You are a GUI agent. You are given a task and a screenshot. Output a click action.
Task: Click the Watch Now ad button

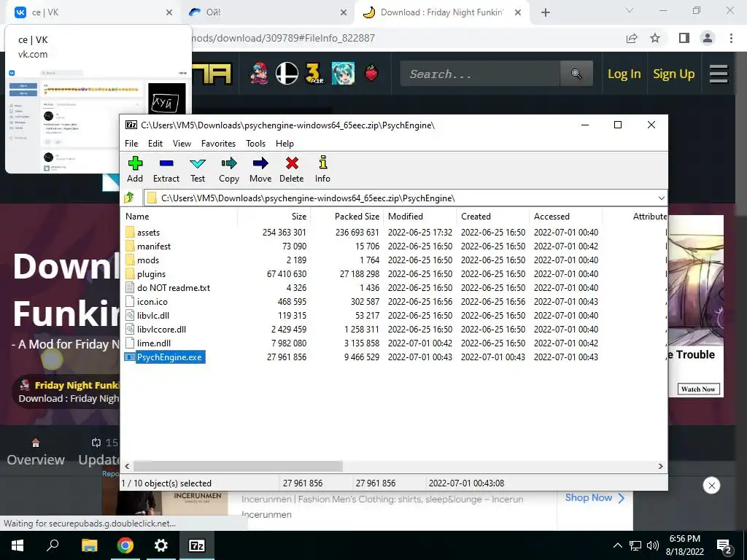pyautogui.click(x=698, y=389)
